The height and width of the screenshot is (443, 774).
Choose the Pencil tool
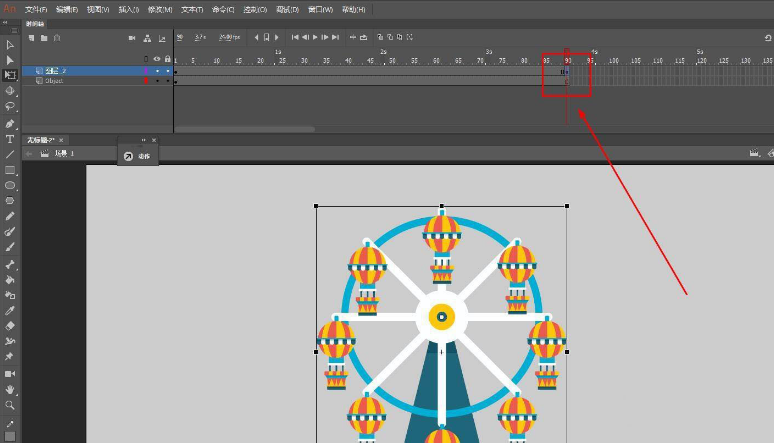[10, 216]
